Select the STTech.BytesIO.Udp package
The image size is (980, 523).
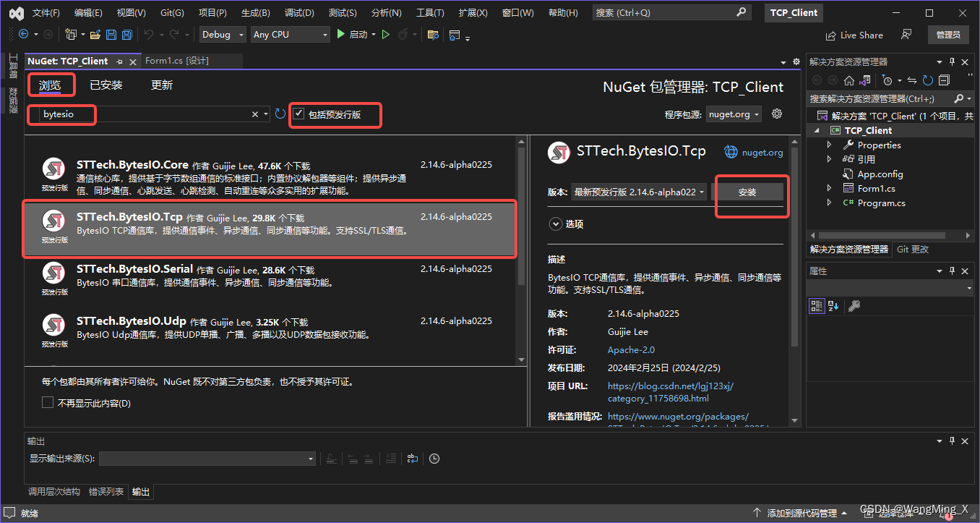pyautogui.click(x=270, y=333)
